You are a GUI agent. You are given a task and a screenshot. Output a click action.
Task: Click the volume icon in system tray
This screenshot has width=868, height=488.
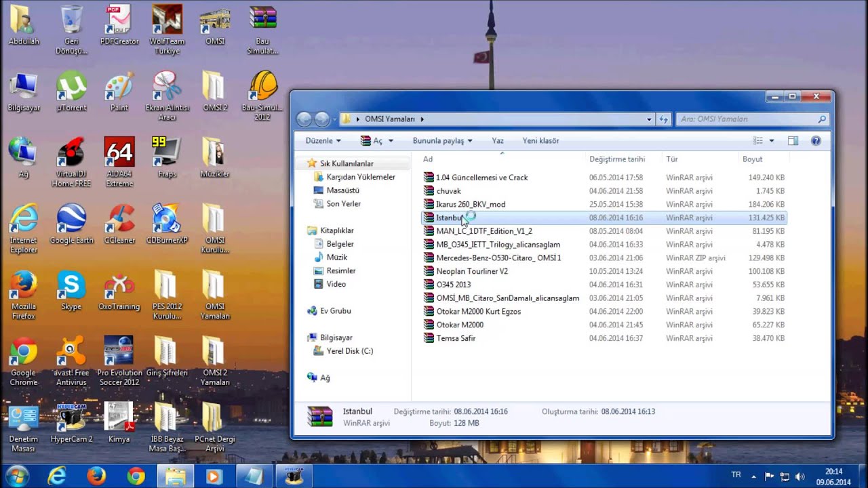coord(800,476)
